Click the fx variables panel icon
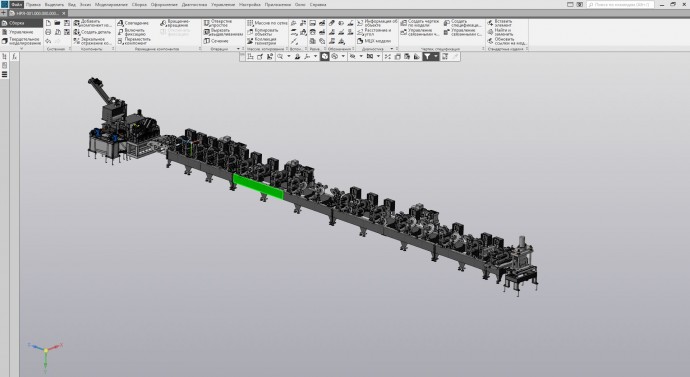Screen dimensions: 690x377 pyautogui.click(x=15, y=56)
